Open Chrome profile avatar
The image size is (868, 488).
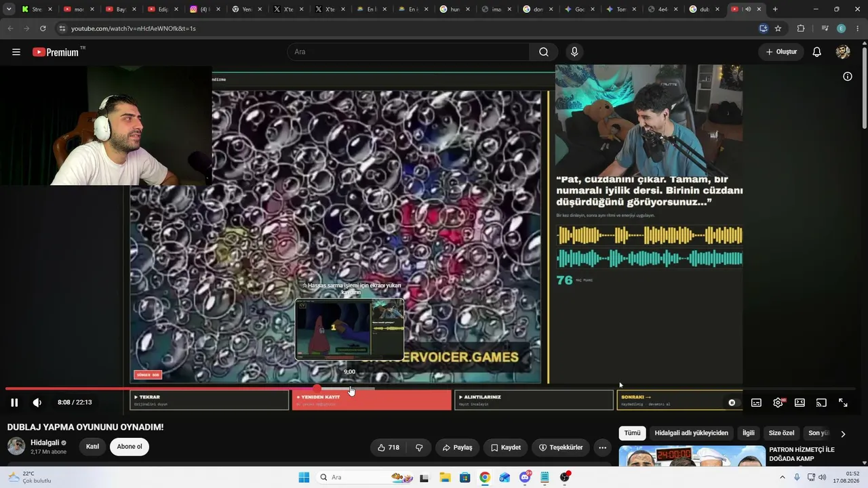click(x=842, y=28)
